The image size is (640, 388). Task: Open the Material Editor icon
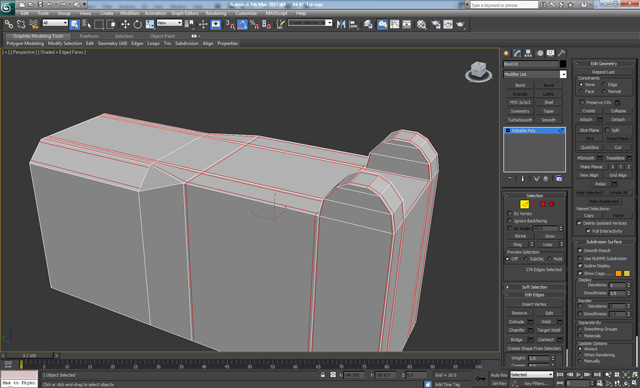click(x=421, y=24)
